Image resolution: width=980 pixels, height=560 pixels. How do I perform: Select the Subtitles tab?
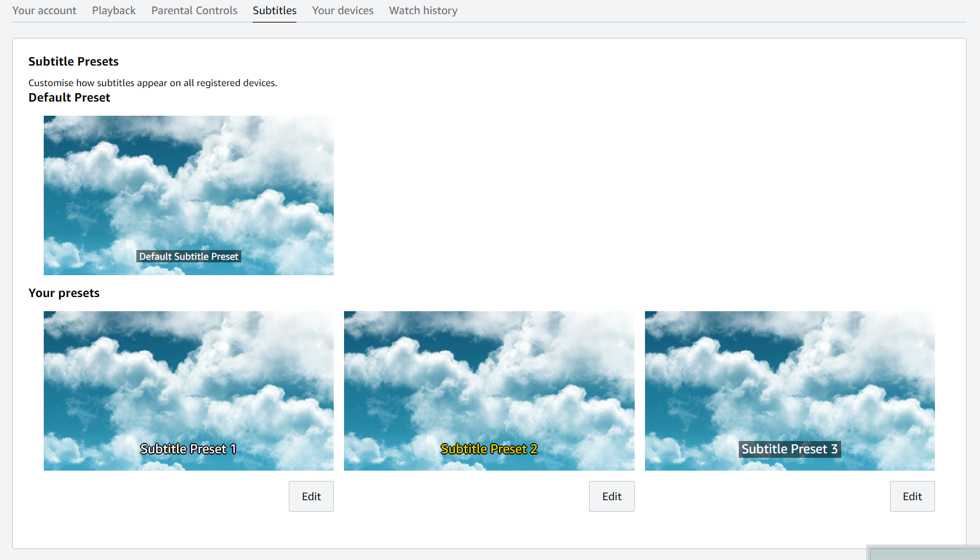275,11
